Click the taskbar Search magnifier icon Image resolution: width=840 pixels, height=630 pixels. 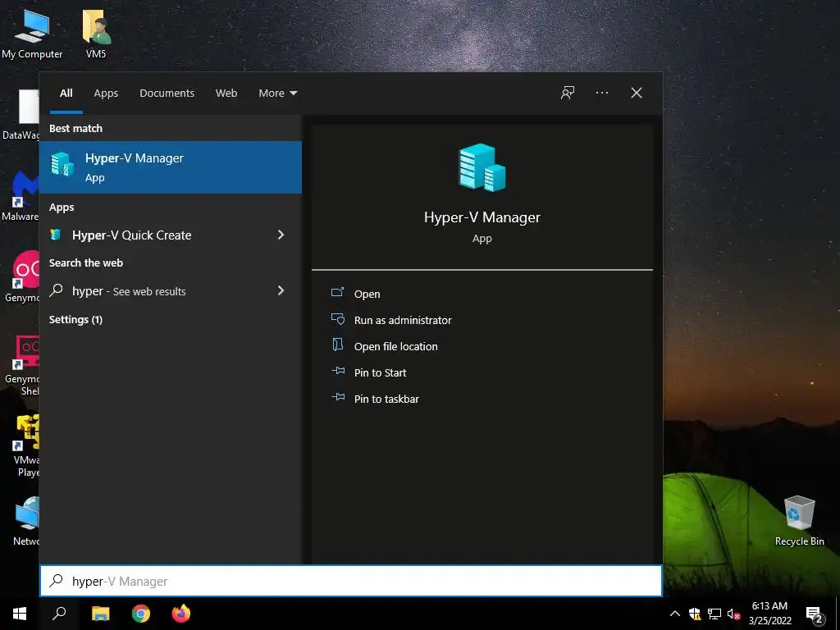(x=59, y=614)
